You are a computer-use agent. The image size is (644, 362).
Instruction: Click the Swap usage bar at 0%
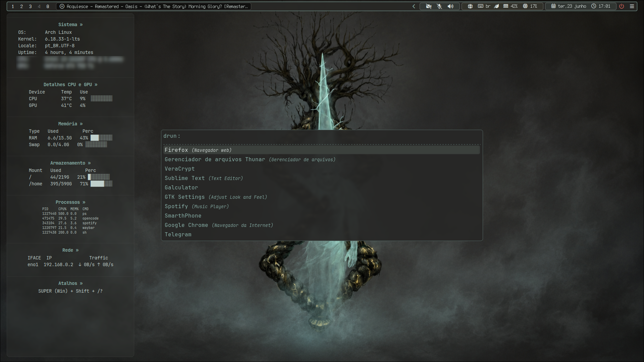point(96,144)
